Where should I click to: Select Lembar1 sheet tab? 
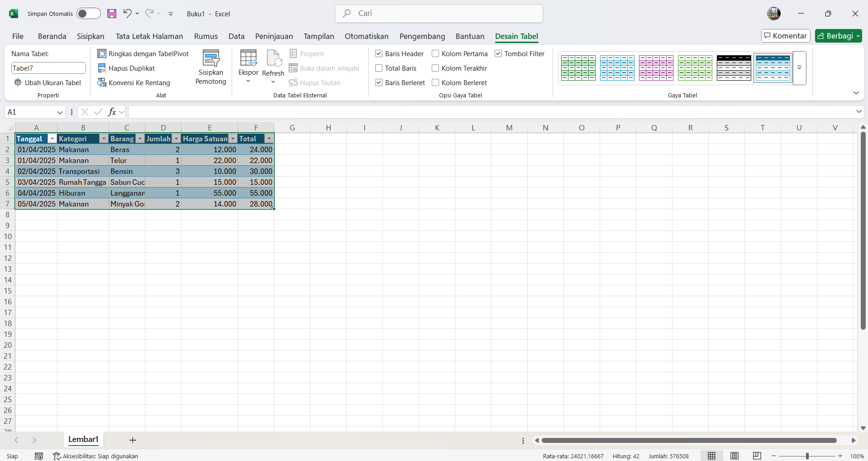(83, 439)
